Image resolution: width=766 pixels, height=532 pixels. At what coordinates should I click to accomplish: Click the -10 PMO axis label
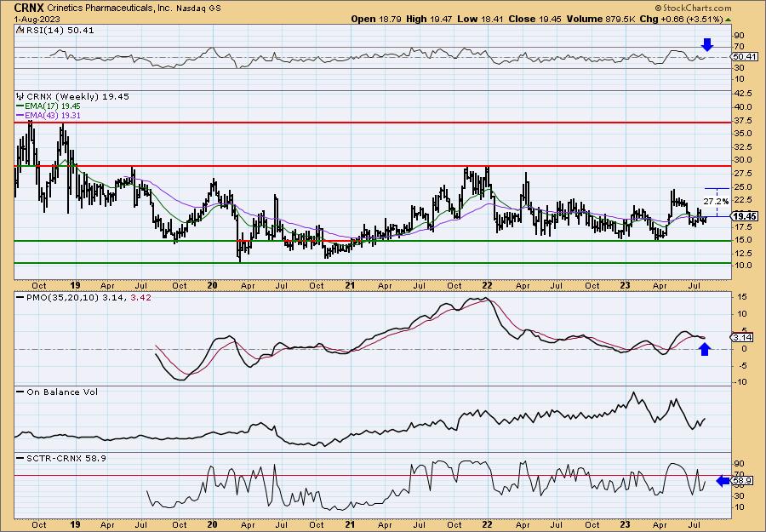tap(740, 382)
